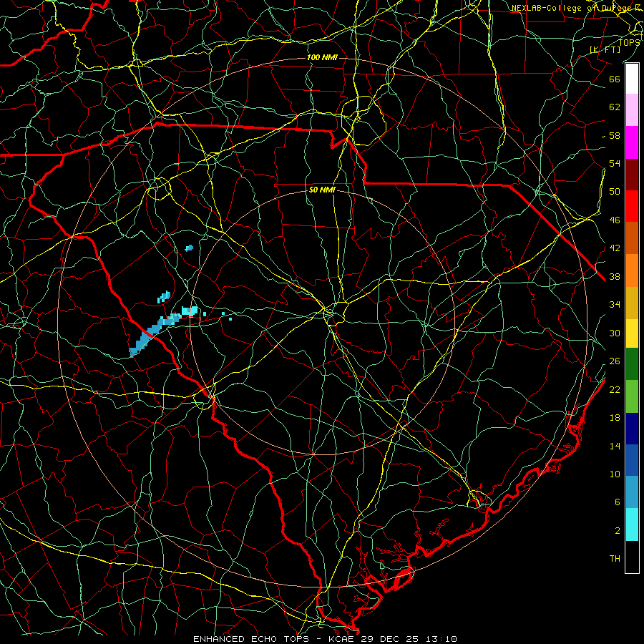
Task: Click the "66" legend value
Action: (615, 79)
